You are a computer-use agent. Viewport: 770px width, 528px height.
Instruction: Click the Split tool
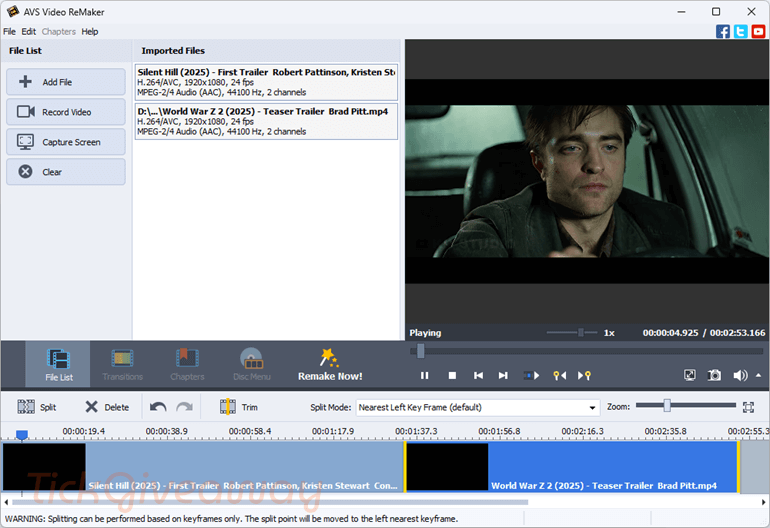coord(37,407)
